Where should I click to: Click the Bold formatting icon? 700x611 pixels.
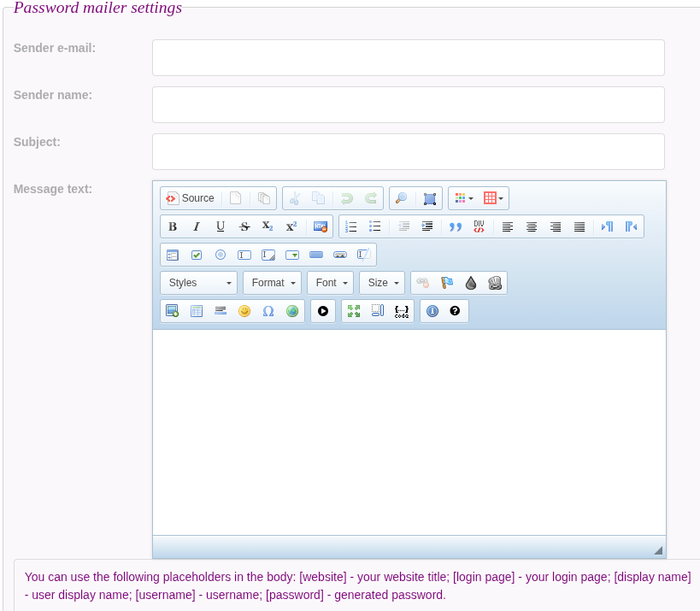pyautogui.click(x=173, y=226)
